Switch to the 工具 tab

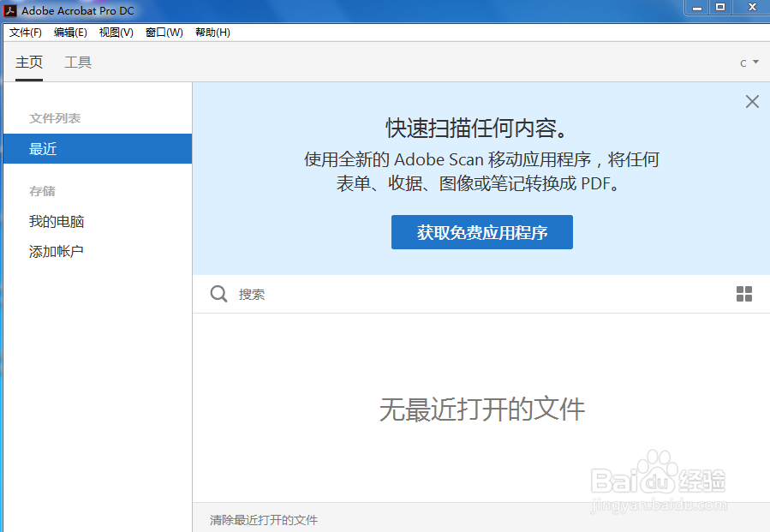78,62
